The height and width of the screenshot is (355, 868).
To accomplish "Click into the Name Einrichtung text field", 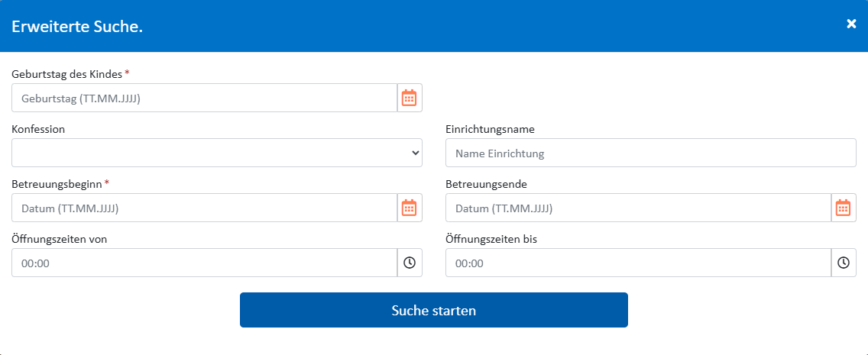I will [x=650, y=153].
